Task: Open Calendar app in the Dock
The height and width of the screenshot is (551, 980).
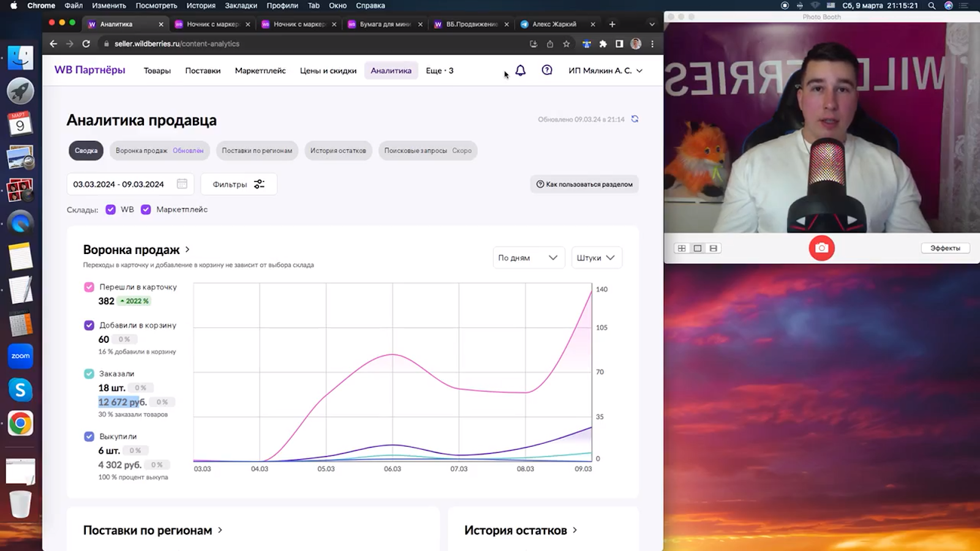Action: tap(20, 124)
